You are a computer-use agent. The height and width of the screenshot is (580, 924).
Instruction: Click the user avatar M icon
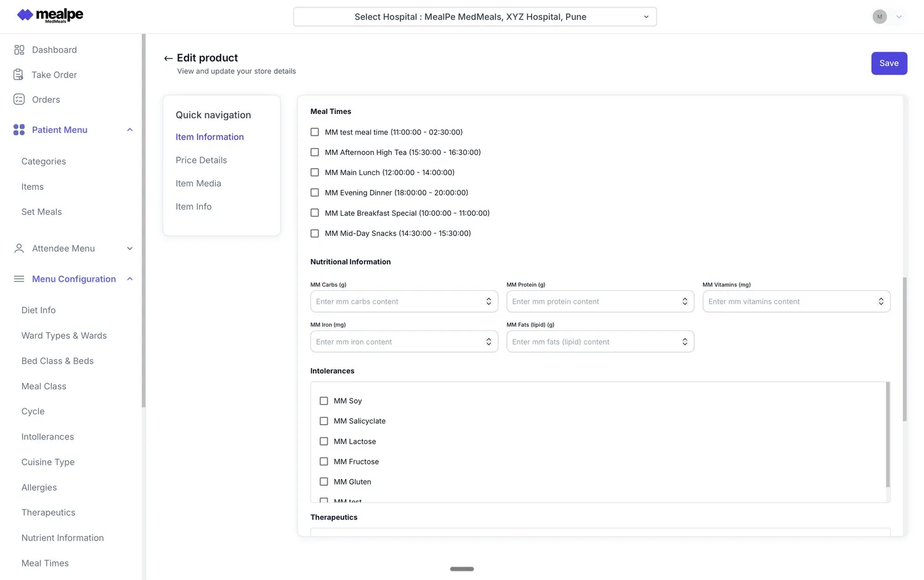[880, 17]
